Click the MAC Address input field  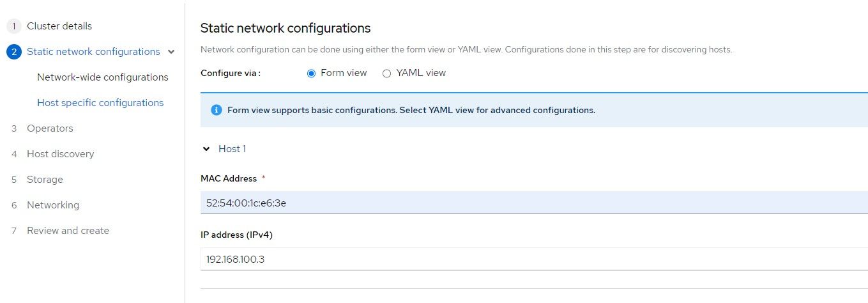point(534,203)
